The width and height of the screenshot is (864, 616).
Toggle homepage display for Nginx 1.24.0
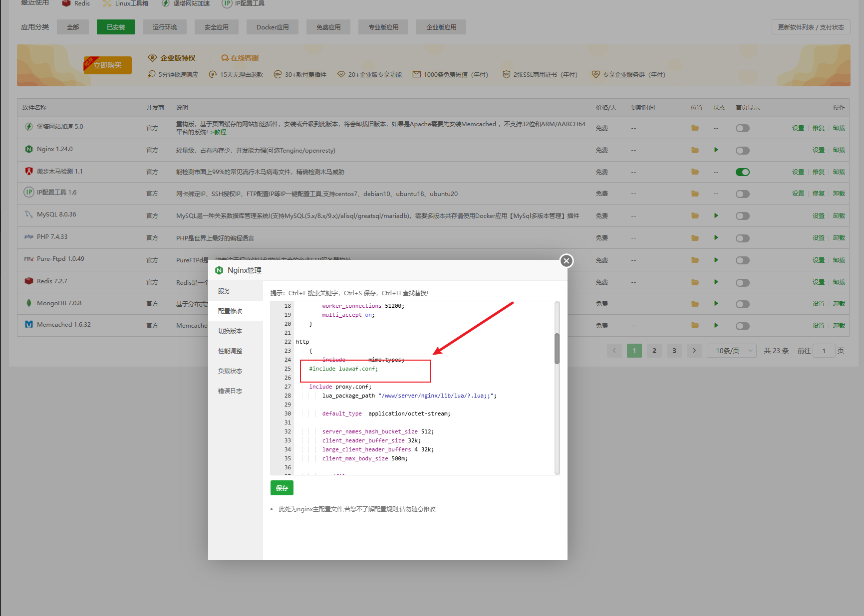(x=743, y=151)
